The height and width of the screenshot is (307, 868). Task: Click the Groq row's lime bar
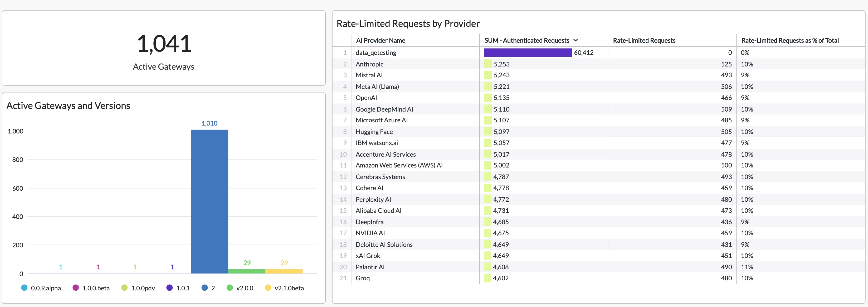coord(487,278)
